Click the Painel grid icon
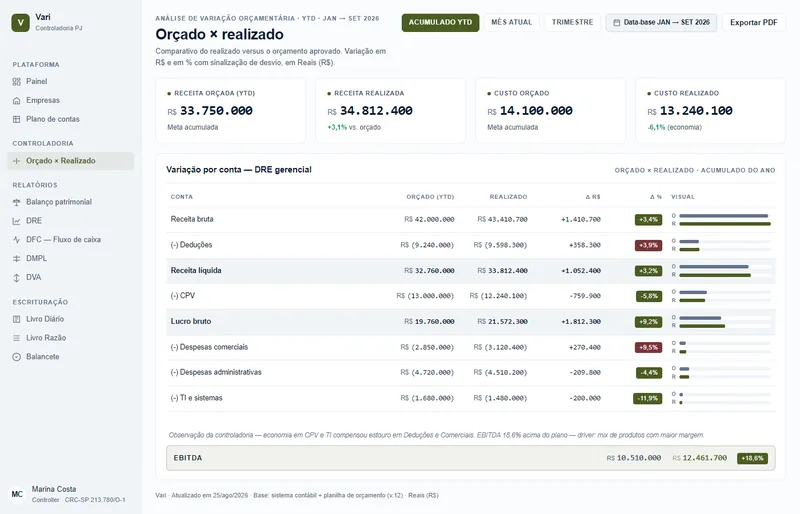The height and width of the screenshot is (514, 800). (16, 82)
